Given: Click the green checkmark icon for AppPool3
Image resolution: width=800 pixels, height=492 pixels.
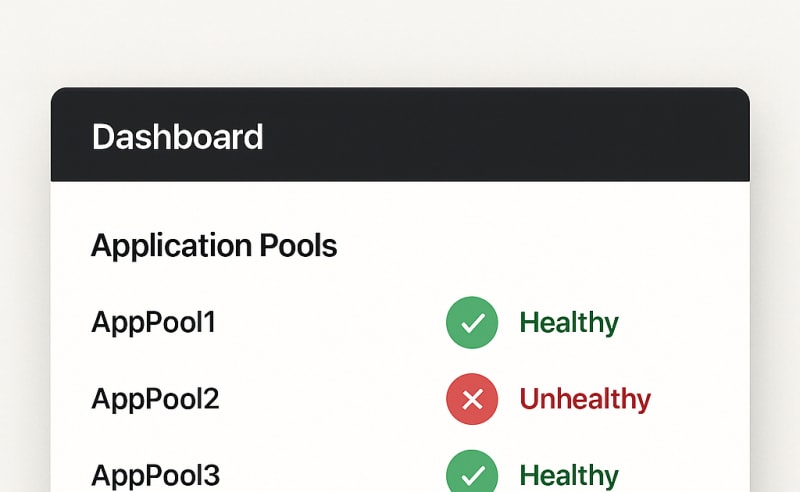Looking at the screenshot, I should pyautogui.click(x=472, y=474).
